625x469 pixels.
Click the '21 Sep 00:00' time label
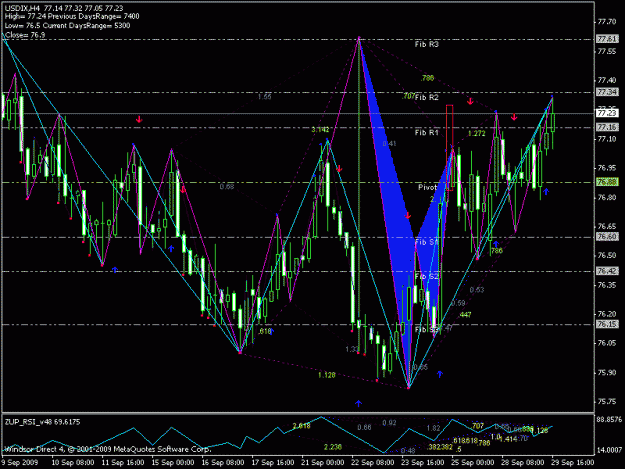click(322, 463)
